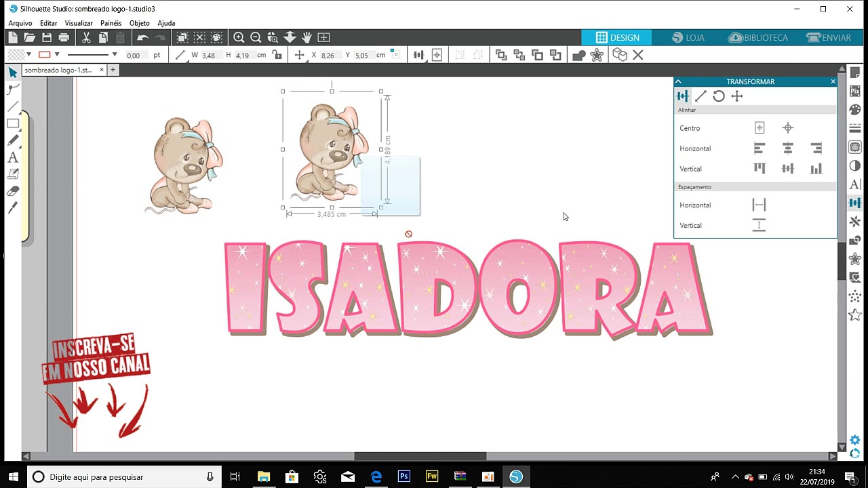Screen dimensions: 868x488
Task: Activate the text tool A
Action: pyautogui.click(x=13, y=157)
